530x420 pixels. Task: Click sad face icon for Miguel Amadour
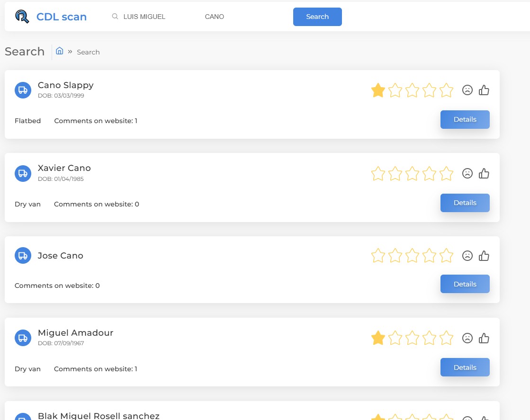[467, 338]
